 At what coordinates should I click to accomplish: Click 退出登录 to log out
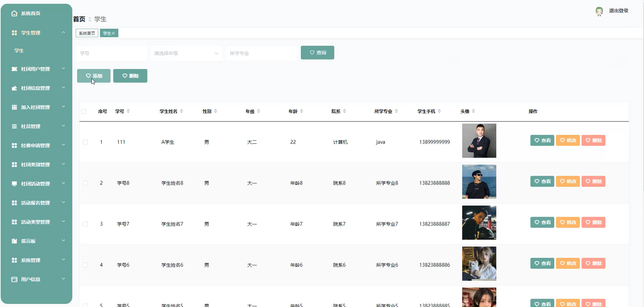pos(619,11)
